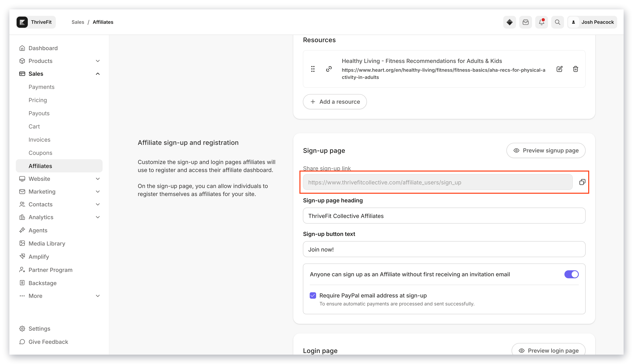Go to Pricing in sidebar

(38, 100)
